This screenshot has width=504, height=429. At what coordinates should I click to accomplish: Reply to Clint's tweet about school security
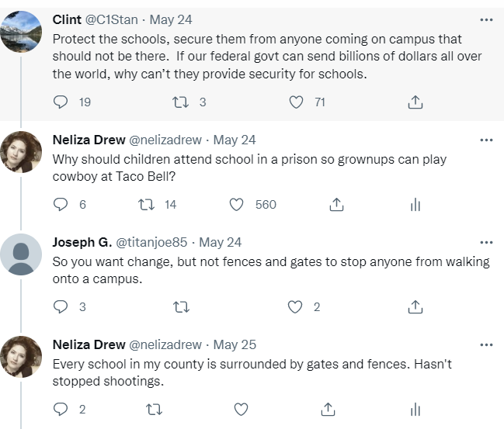61,102
